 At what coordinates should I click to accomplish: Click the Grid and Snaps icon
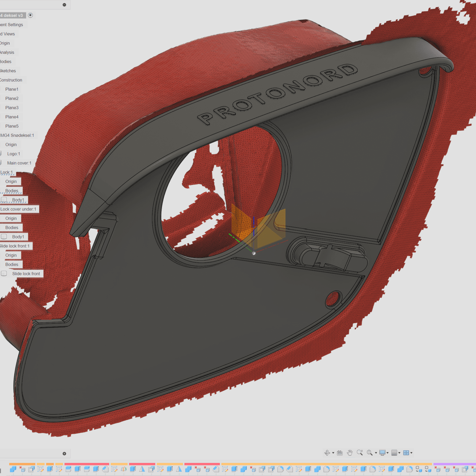coord(394,453)
